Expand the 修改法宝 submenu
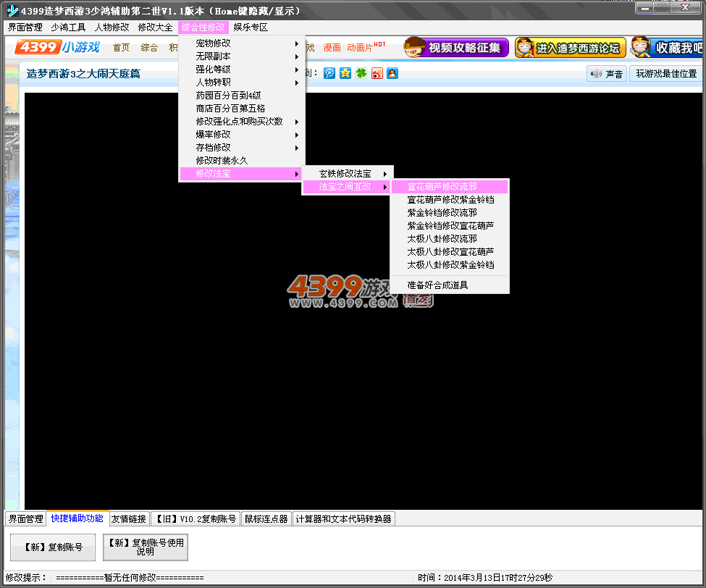This screenshot has width=706, height=588. click(242, 174)
